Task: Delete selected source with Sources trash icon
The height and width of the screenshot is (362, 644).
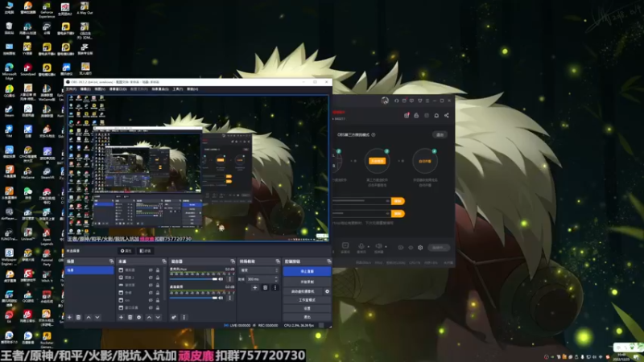Action: (x=130, y=317)
